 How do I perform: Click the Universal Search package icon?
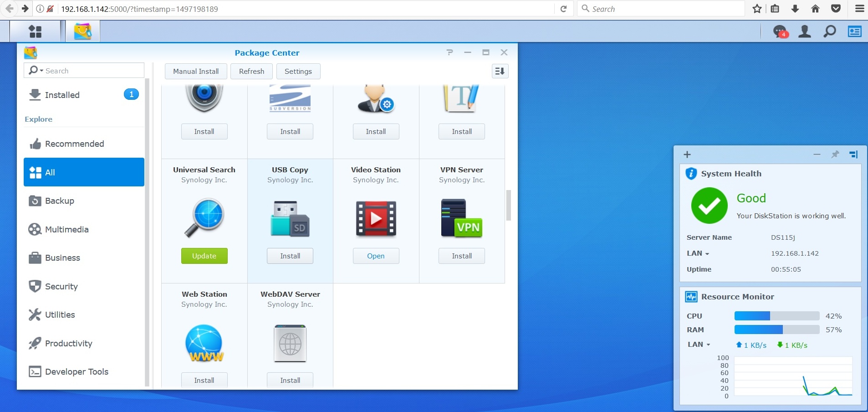coord(204,217)
